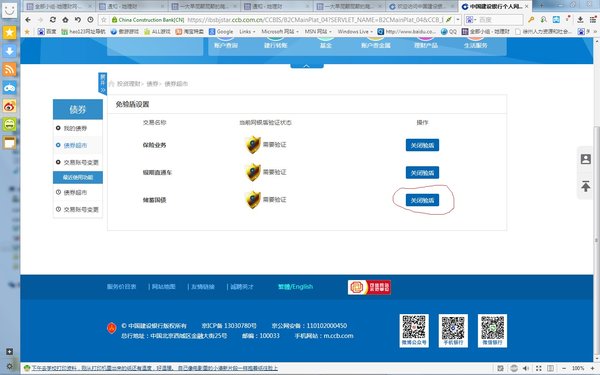Open 友情链接 footer link
The image size is (600, 375).
pyautogui.click(x=203, y=287)
